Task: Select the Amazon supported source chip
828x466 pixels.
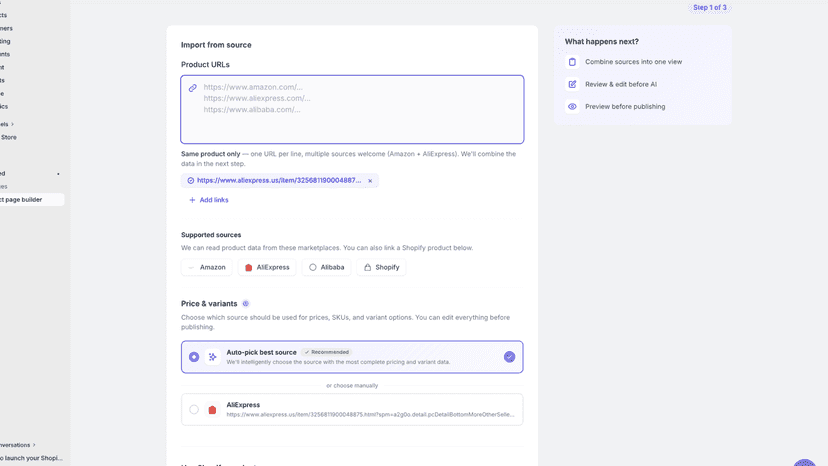Action: [x=207, y=267]
